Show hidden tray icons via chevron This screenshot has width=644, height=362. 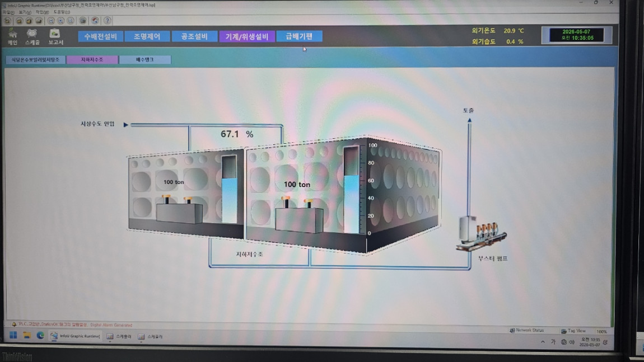pos(543,341)
